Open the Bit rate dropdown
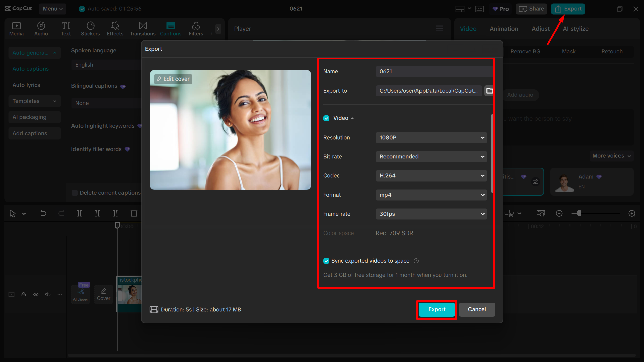This screenshot has width=644, height=362. coord(431,156)
